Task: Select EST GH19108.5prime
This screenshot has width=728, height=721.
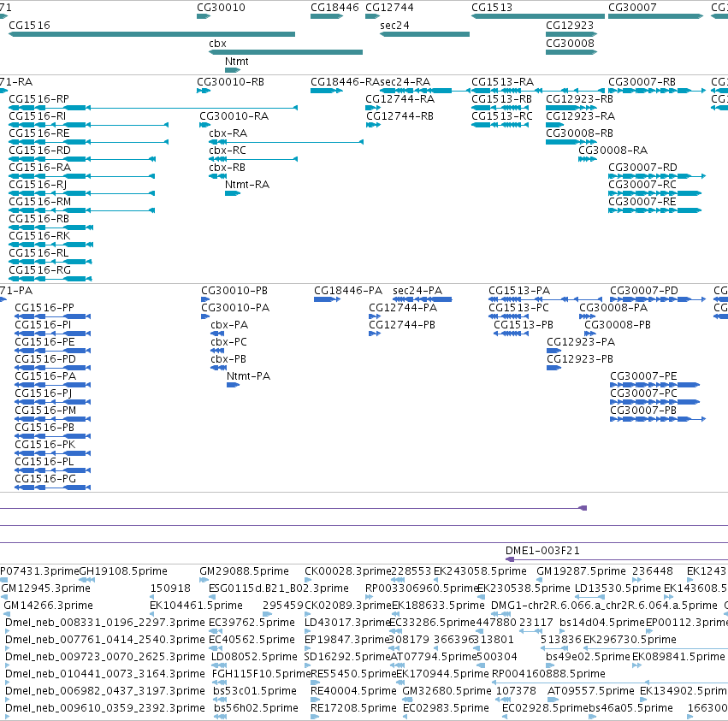Action: 86,580
